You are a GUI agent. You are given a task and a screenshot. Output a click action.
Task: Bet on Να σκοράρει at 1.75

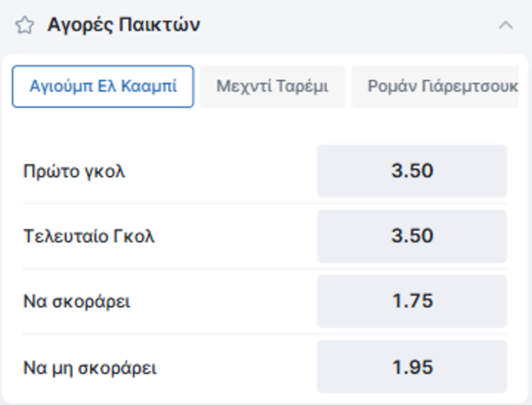pos(412,301)
